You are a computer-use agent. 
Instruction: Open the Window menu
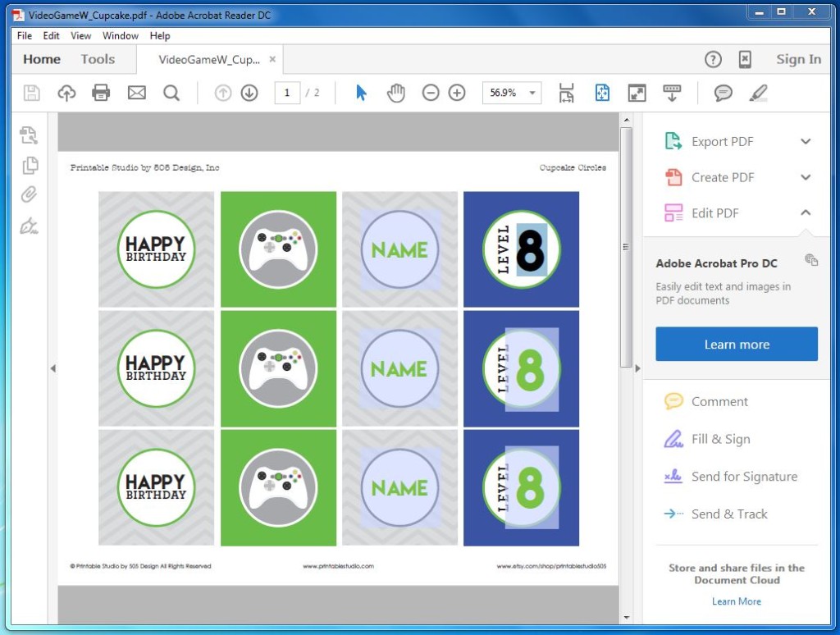coord(120,35)
